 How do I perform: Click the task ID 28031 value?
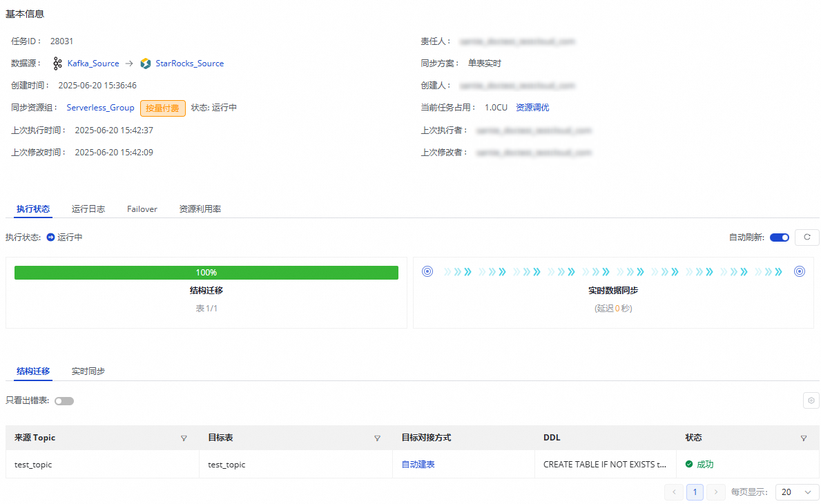61,41
